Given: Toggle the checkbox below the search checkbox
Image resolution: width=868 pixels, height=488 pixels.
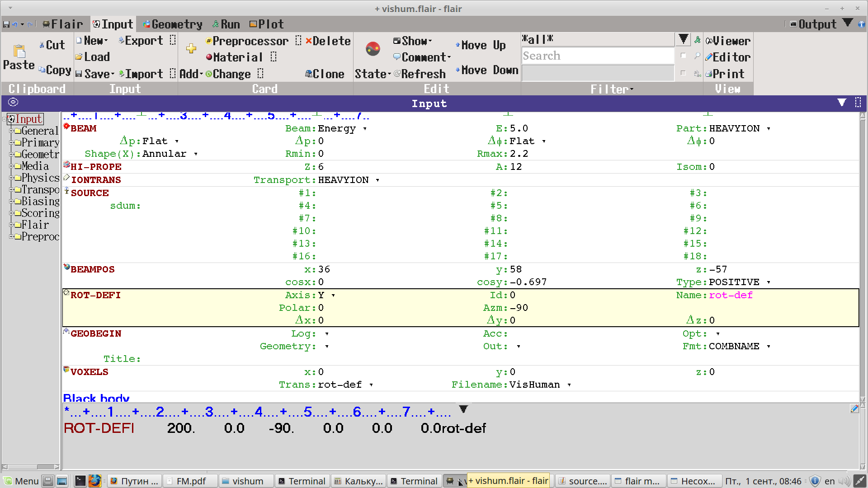Looking at the screenshot, I should click(x=684, y=73).
